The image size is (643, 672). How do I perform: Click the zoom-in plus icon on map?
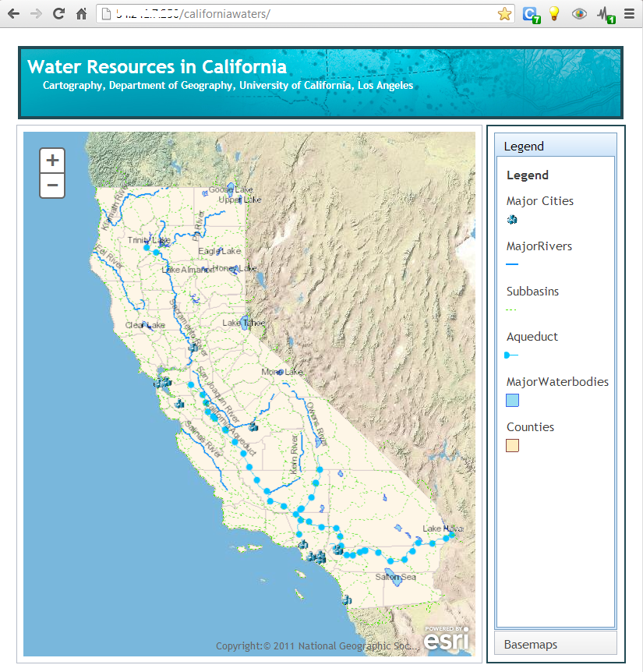pos(51,160)
